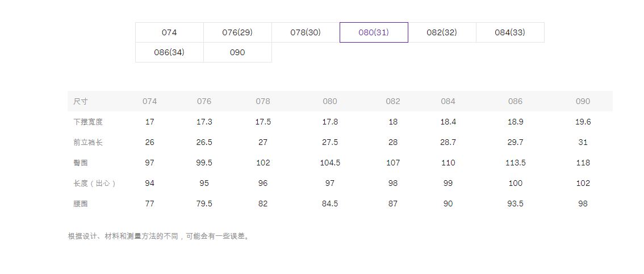Viewport: 644px width, 274px height.
Task: Click the measurement disclaimer note below table
Action: (158, 236)
